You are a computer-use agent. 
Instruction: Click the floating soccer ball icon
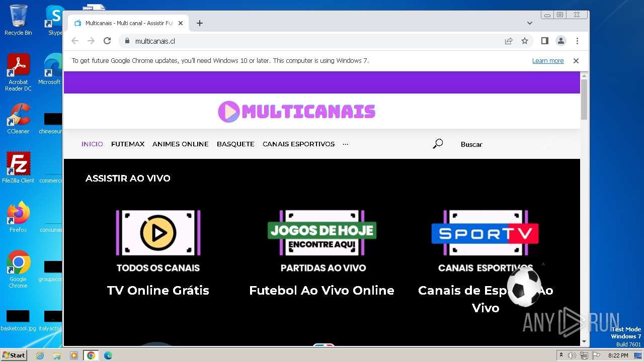(x=524, y=287)
